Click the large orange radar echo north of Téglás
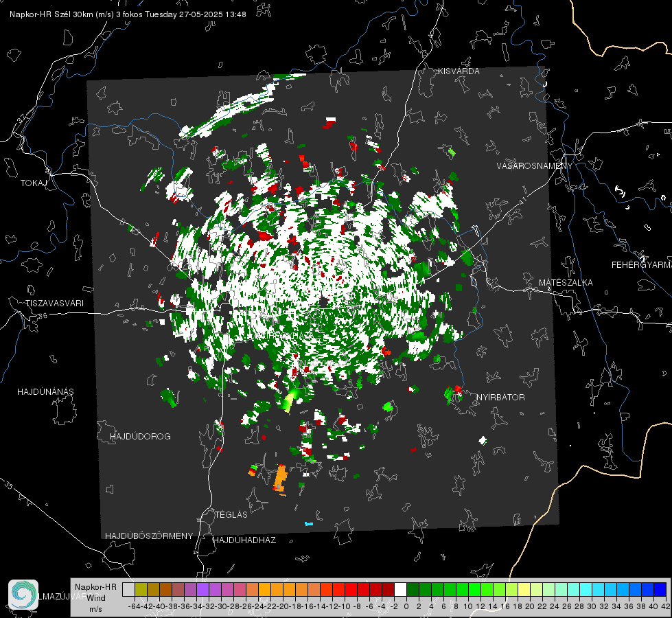672x618 pixels. (280, 479)
